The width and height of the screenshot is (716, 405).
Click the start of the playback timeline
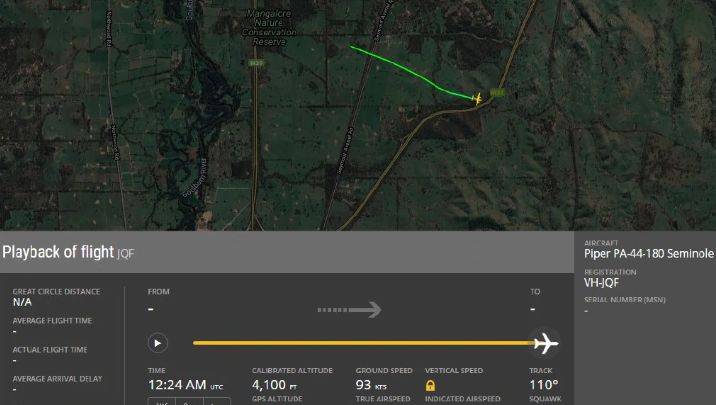click(195, 343)
